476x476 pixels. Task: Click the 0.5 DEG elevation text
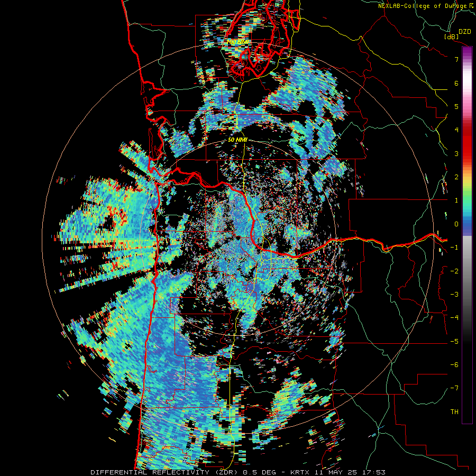[x=260, y=472]
